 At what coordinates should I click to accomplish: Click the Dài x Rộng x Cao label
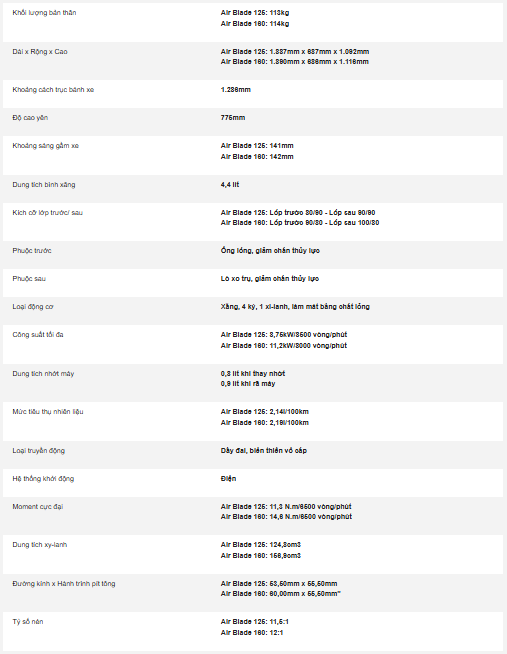pos(40,52)
